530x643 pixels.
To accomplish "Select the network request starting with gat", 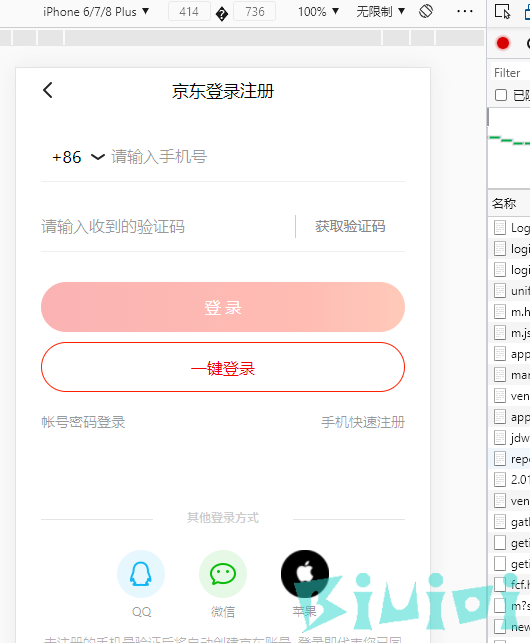I will click(x=509, y=522).
